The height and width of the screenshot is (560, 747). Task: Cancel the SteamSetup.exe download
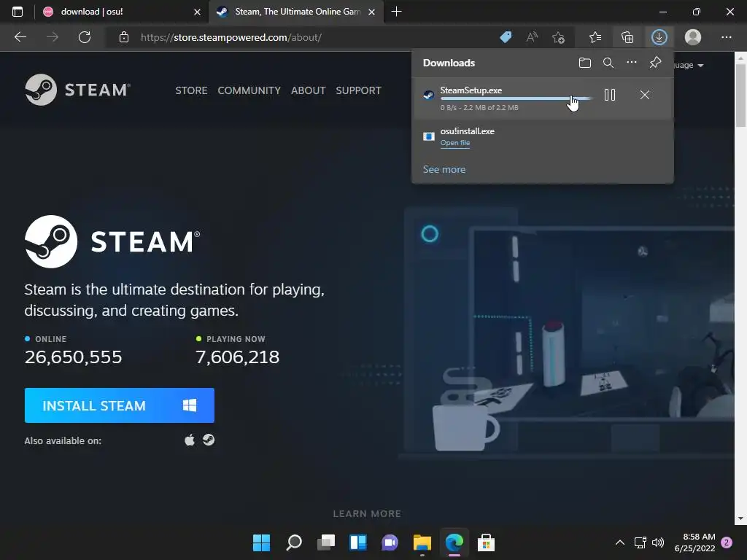[x=645, y=95]
